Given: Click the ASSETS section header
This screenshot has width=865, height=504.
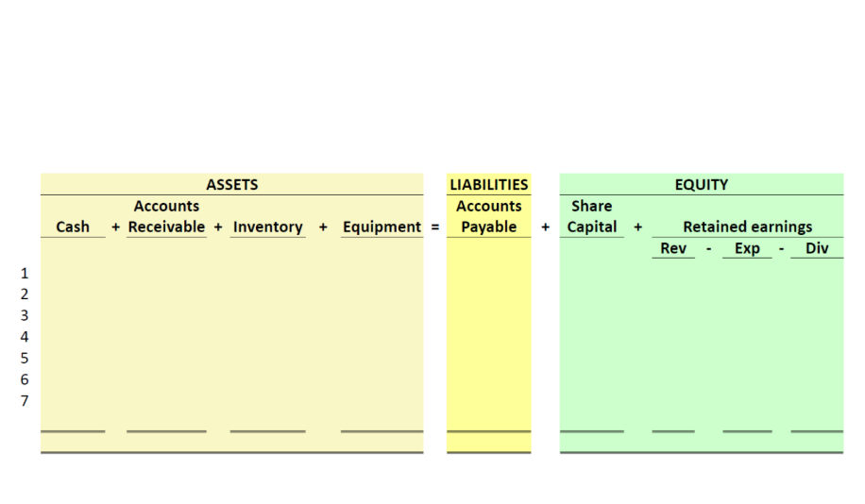Looking at the screenshot, I should [x=231, y=185].
